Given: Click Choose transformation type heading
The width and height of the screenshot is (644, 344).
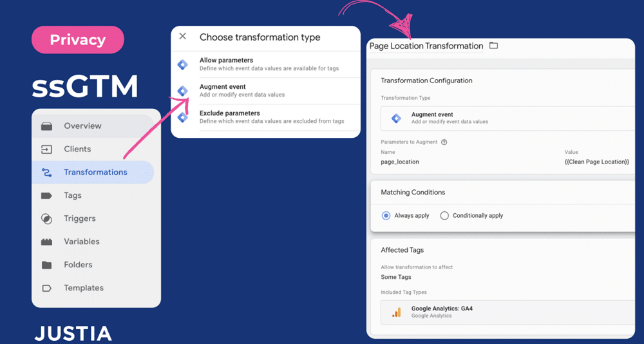Looking at the screenshot, I should pos(260,37).
